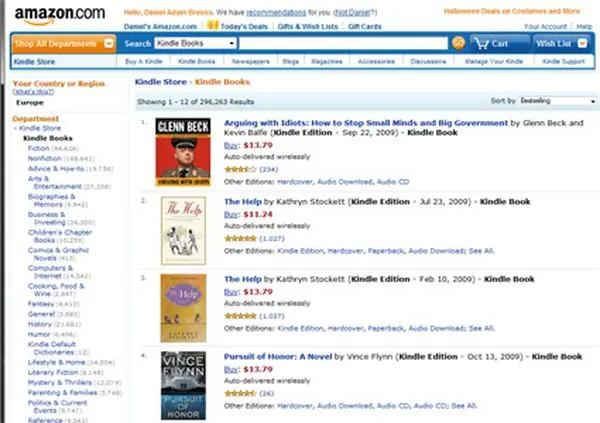Select the Newspapers tab

[x=250, y=61]
